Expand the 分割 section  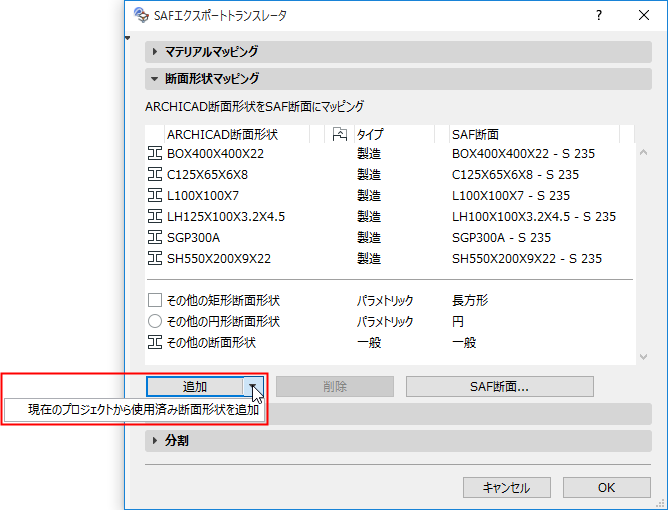coord(155,441)
